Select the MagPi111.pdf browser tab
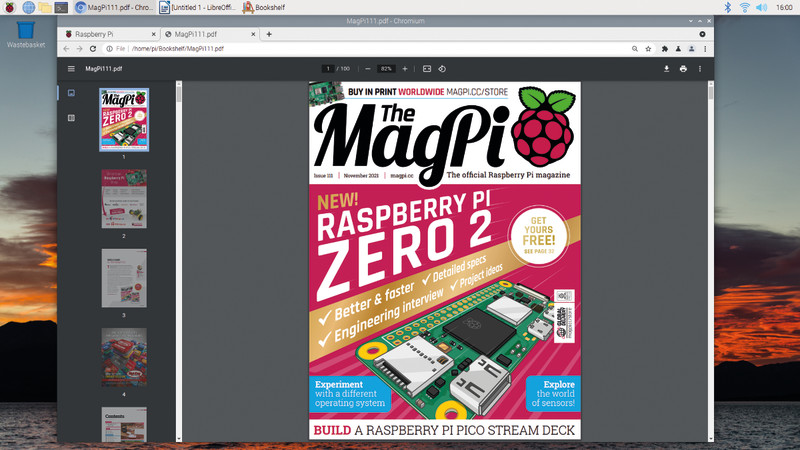The height and width of the screenshot is (450, 800). pyautogui.click(x=208, y=34)
